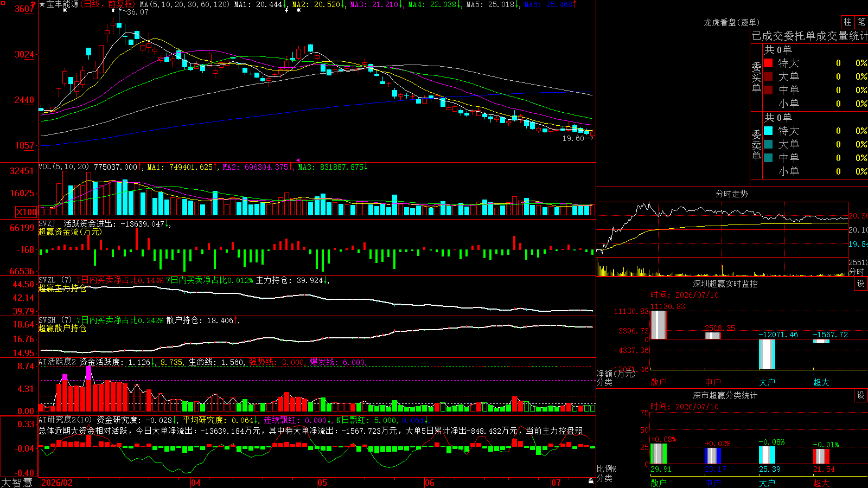The width and height of the screenshot is (868, 488).
Task: Click the magenta arrow marker above volume pane
Action: tap(298, 160)
